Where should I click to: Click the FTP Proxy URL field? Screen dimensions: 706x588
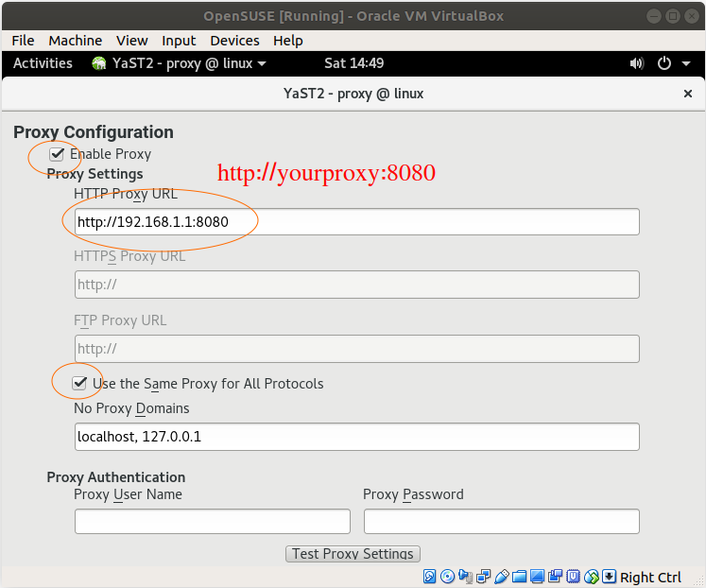pyautogui.click(x=357, y=349)
